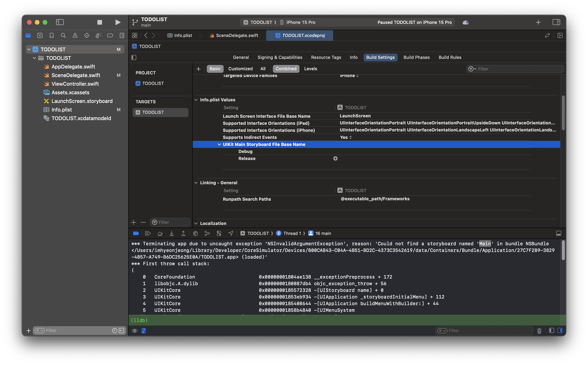Open the Issue navigator warning icon

click(75, 35)
